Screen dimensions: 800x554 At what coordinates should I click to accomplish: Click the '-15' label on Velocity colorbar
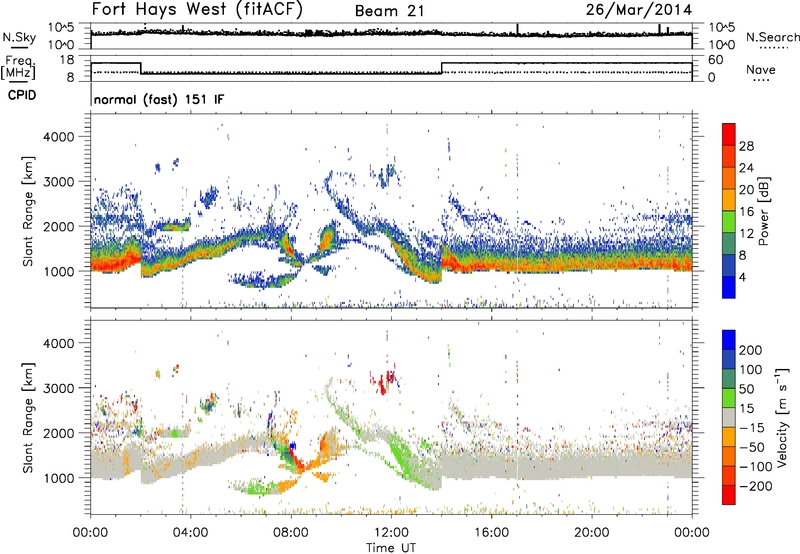click(752, 427)
